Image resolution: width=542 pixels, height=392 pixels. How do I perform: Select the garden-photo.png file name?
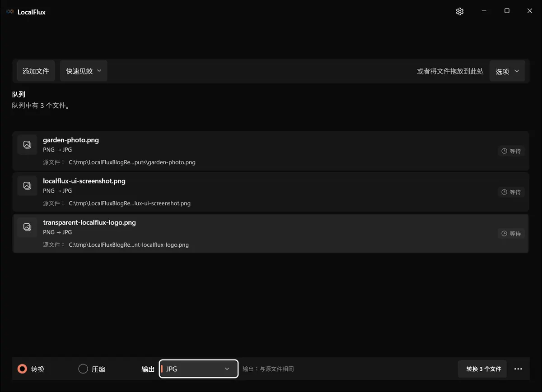pyautogui.click(x=71, y=140)
